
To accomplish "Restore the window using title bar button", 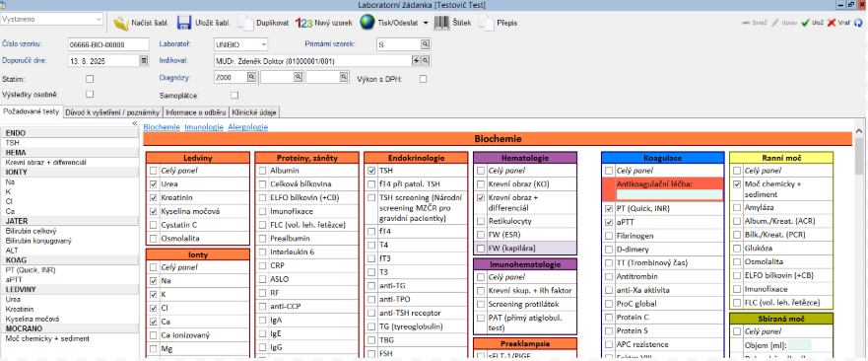I will point(851,4).
